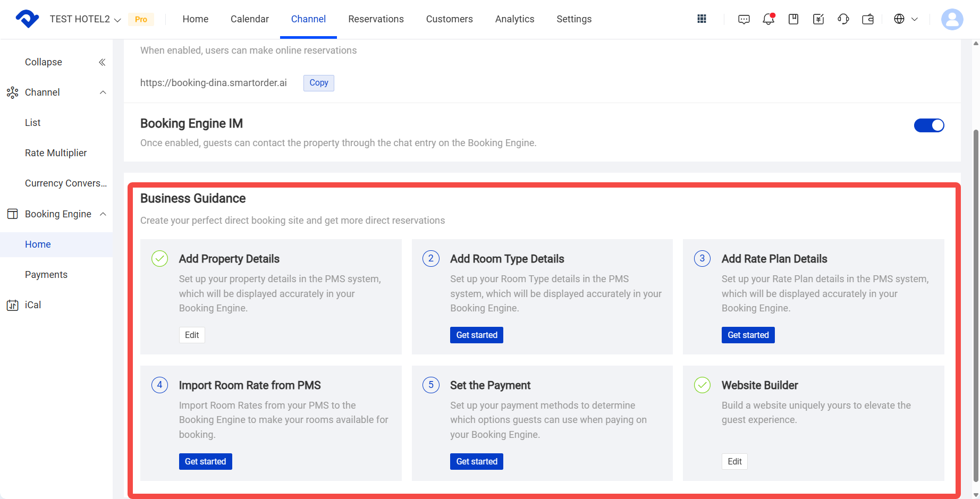Click the globe language icon
This screenshot has height=499, width=980.
(899, 19)
